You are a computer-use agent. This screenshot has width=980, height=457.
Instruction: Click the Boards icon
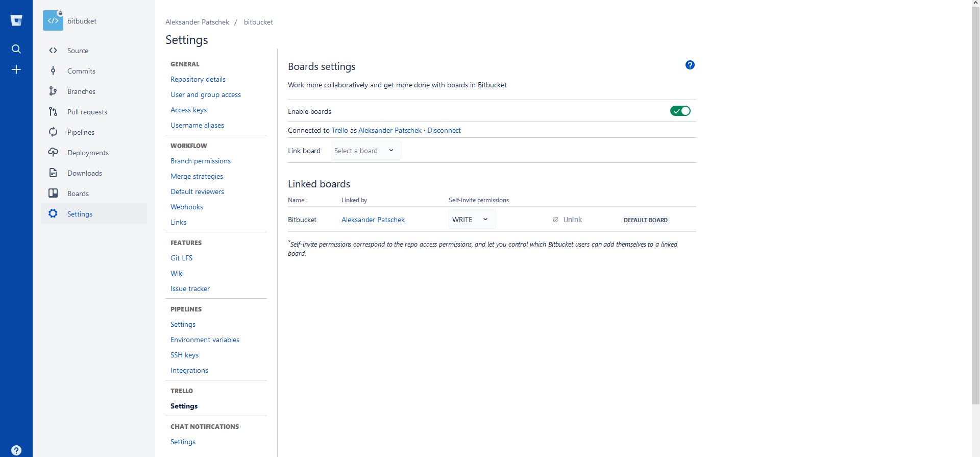pos(53,193)
